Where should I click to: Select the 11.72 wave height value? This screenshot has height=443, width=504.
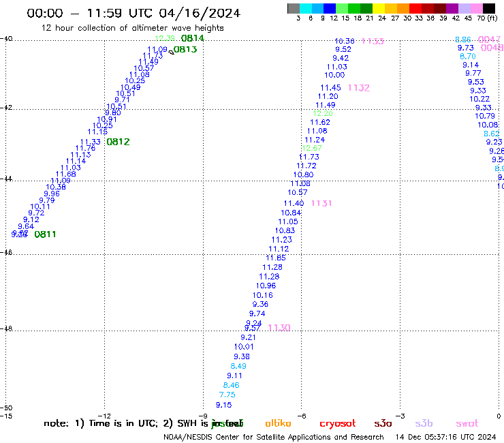click(x=306, y=166)
